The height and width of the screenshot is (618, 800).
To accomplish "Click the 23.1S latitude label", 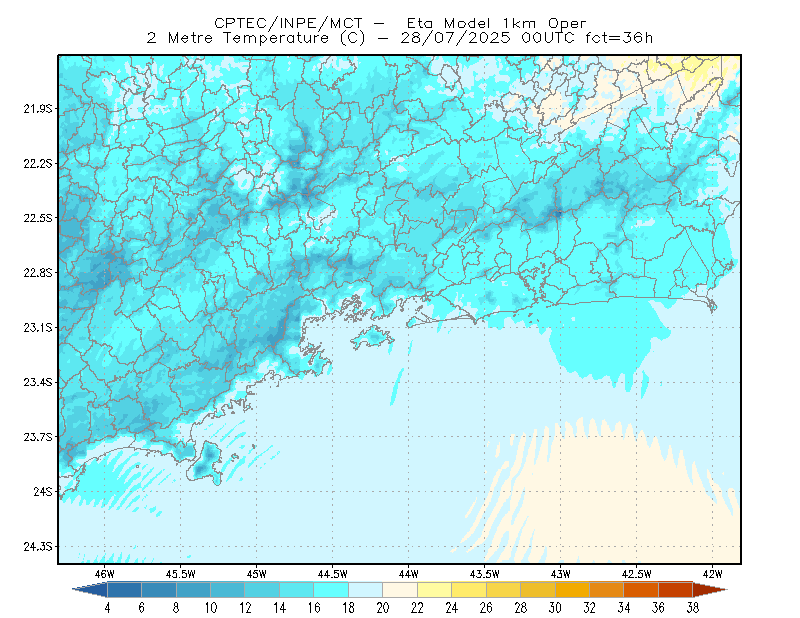I will click(x=38, y=328).
